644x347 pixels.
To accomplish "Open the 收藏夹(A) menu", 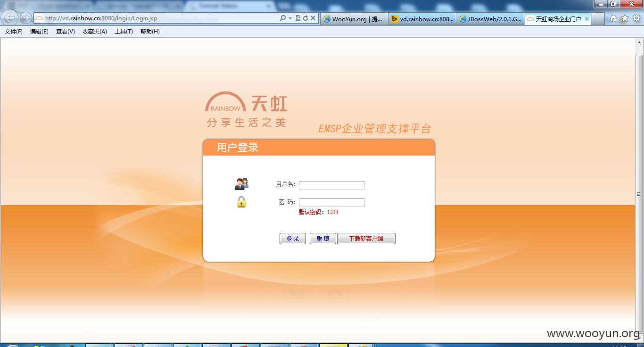I will click(x=94, y=32).
